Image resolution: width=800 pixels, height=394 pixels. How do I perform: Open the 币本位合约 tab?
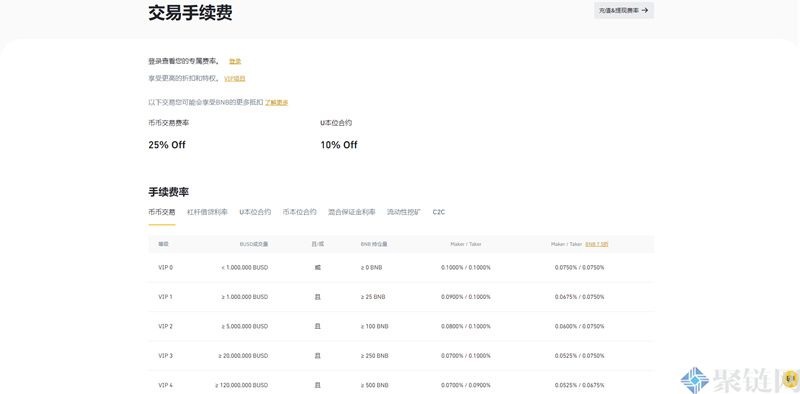pyautogui.click(x=299, y=212)
